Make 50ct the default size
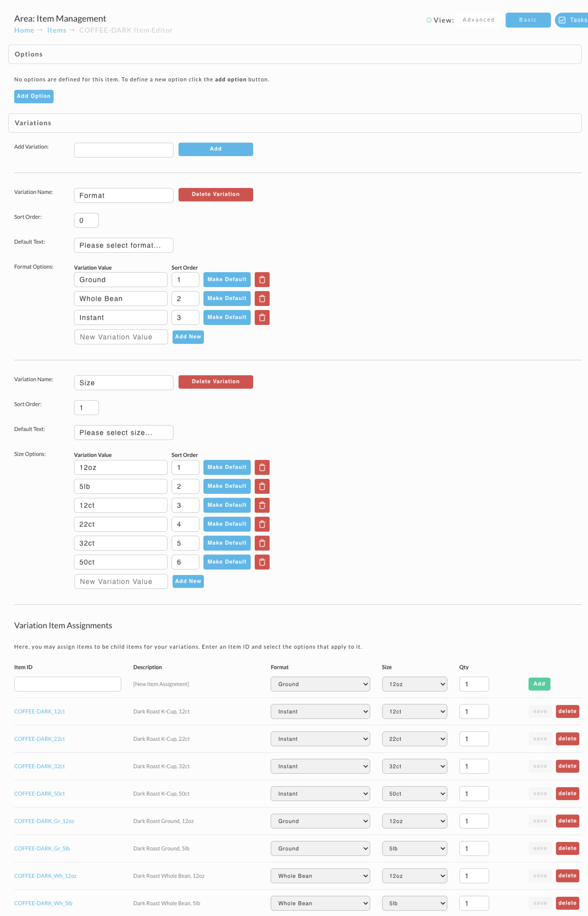Image resolution: width=588 pixels, height=916 pixels. (227, 562)
